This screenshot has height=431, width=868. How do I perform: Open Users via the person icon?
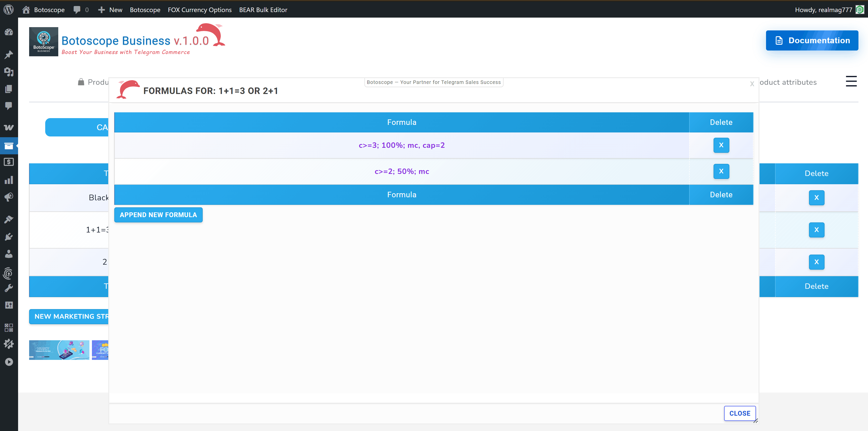pyautogui.click(x=9, y=254)
